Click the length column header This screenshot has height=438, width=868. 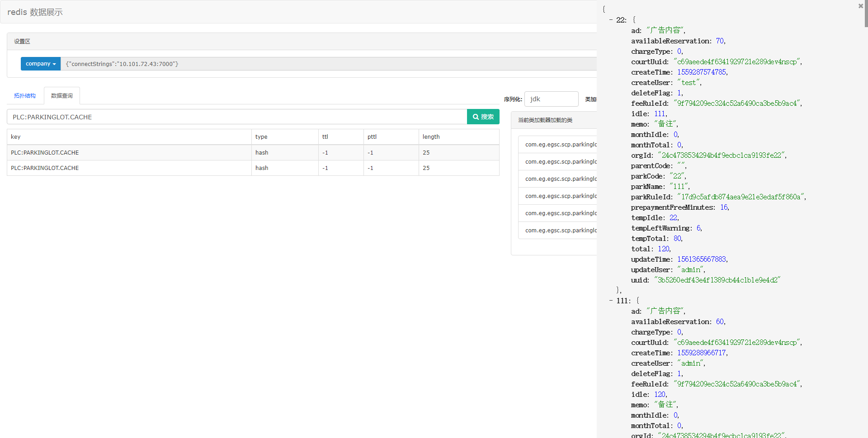click(431, 137)
